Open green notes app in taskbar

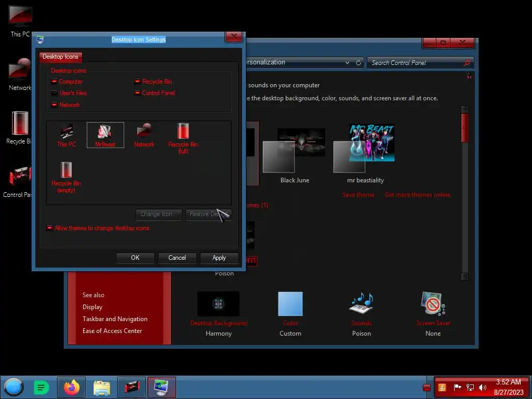point(42,388)
